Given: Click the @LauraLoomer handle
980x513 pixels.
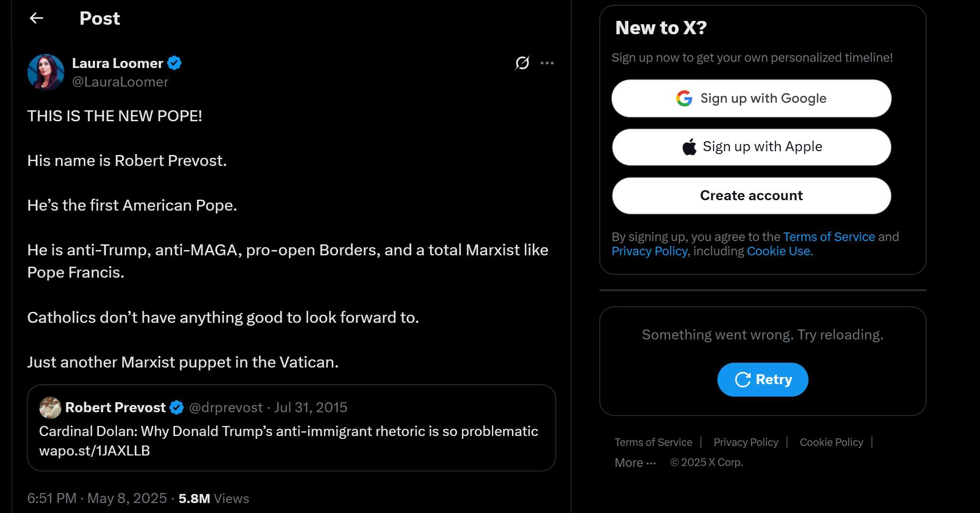Looking at the screenshot, I should [x=120, y=82].
